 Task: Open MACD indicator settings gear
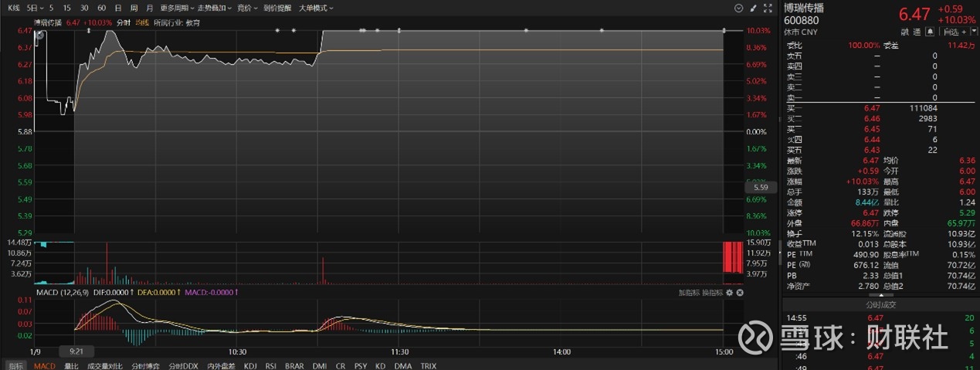(729, 293)
